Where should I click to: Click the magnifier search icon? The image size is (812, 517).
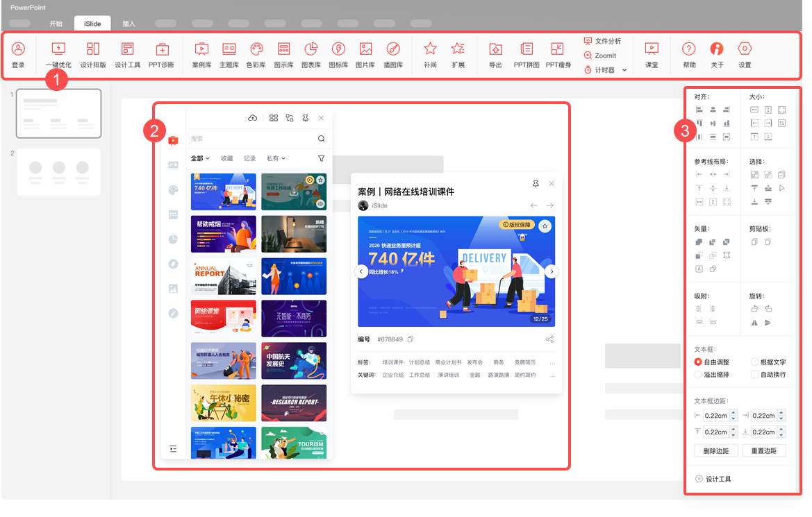coord(321,139)
